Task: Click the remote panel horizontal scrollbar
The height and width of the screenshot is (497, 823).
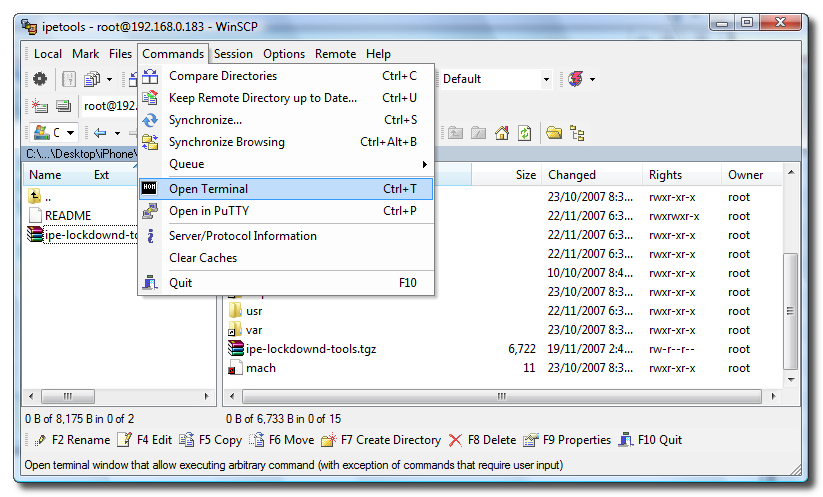Action: tap(502, 396)
